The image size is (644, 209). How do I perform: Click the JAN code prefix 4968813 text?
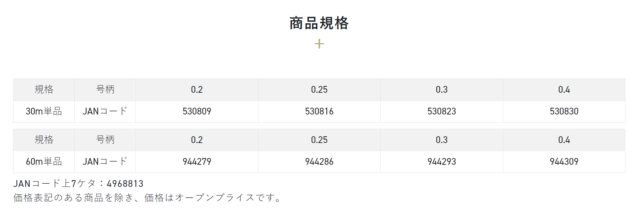coord(125,184)
